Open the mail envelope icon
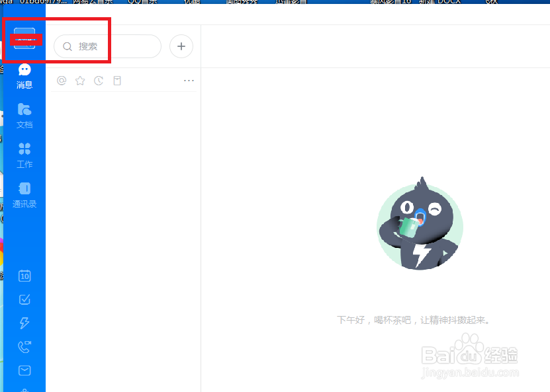Screen dimensions: 550x392 pos(24,370)
